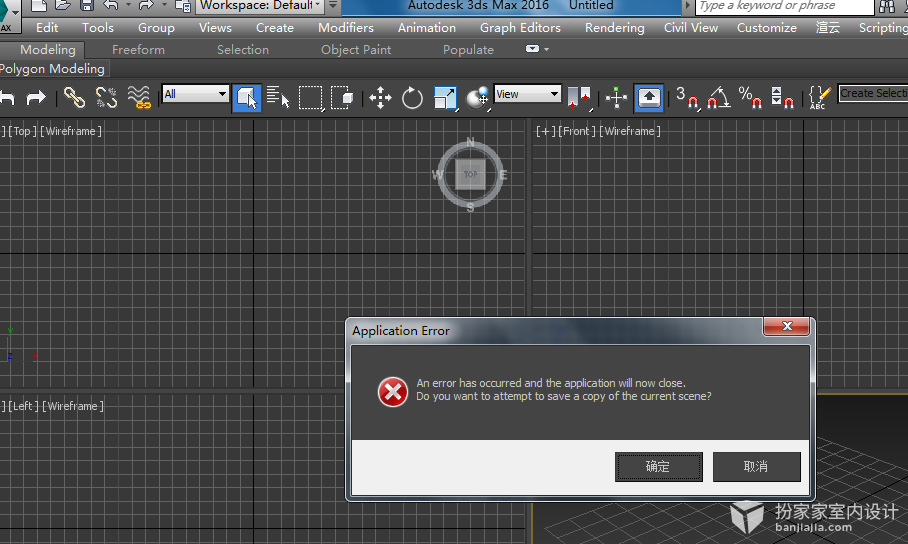Open the Edit menu
Screen dimensions: 908x544
coord(47,28)
